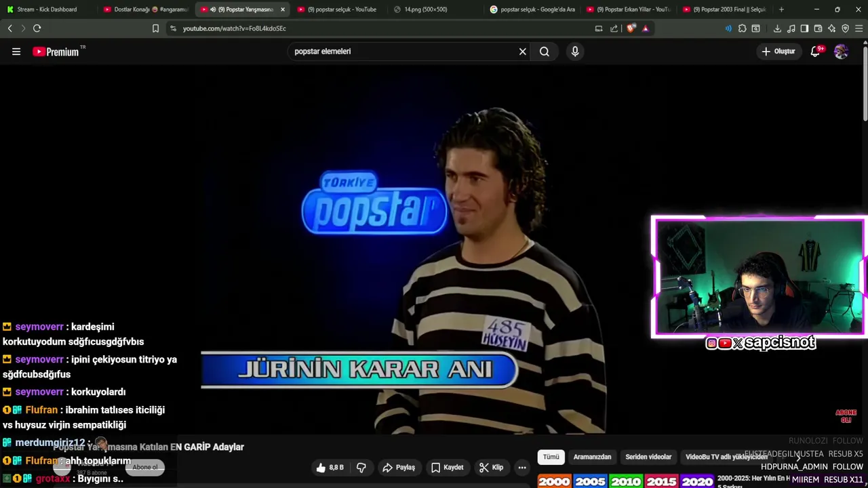Image resolution: width=868 pixels, height=488 pixels.
Task: Open Brave Wallet icon
Action: coord(818,28)
